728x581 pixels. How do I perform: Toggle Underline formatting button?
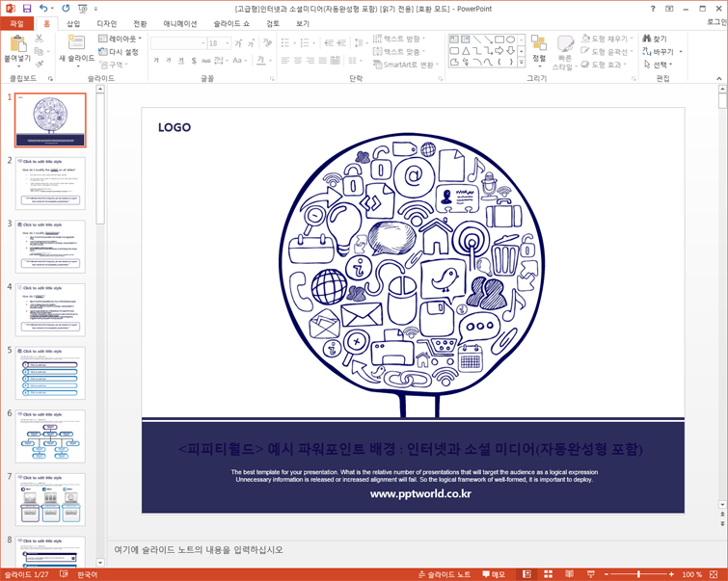click(181, 61)
